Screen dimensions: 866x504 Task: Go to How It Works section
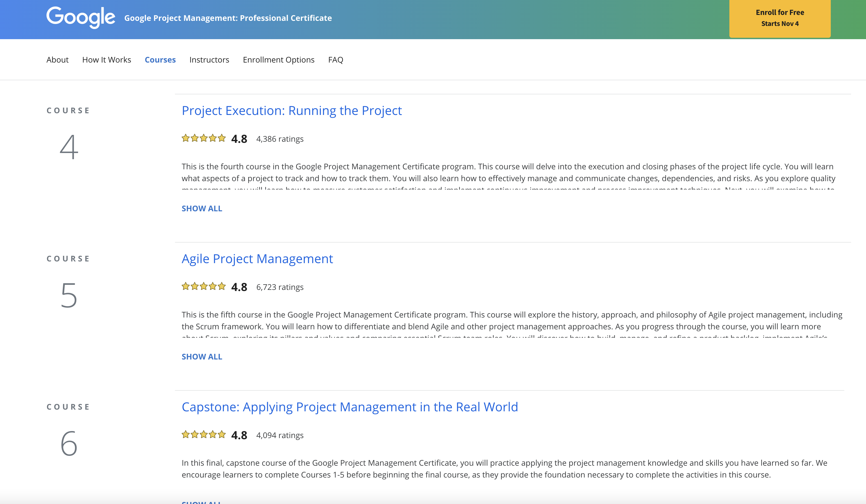coord(106,60)
